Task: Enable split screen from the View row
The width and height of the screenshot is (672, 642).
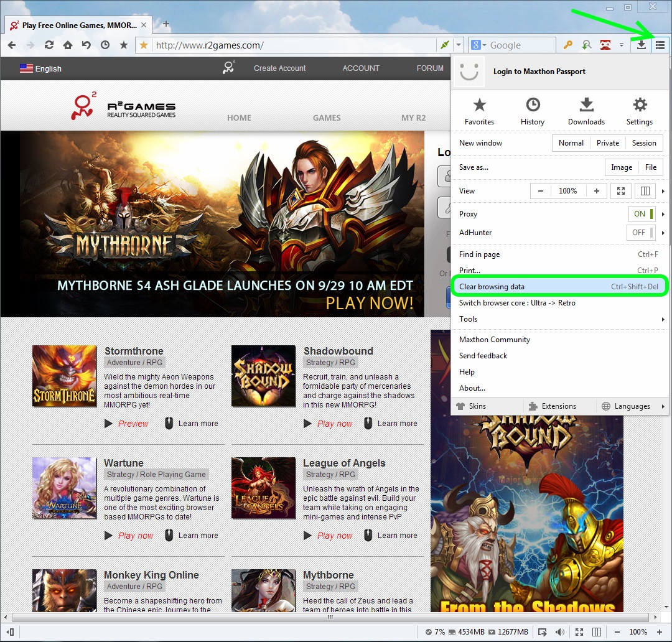Action: point(645,191)
